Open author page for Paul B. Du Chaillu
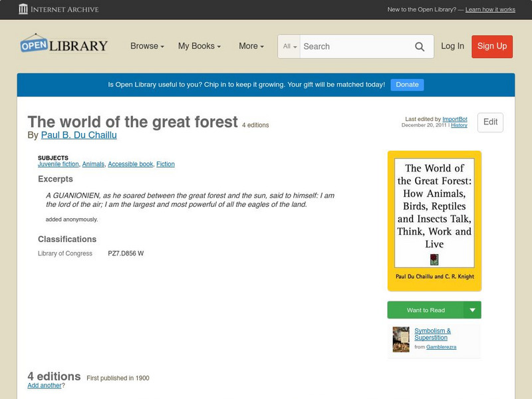 (78, 134)
